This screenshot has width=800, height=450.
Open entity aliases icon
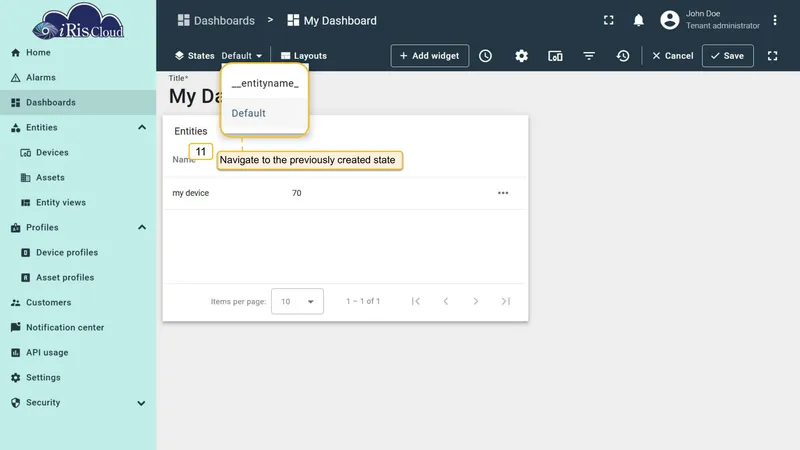(x=555, y=56)
